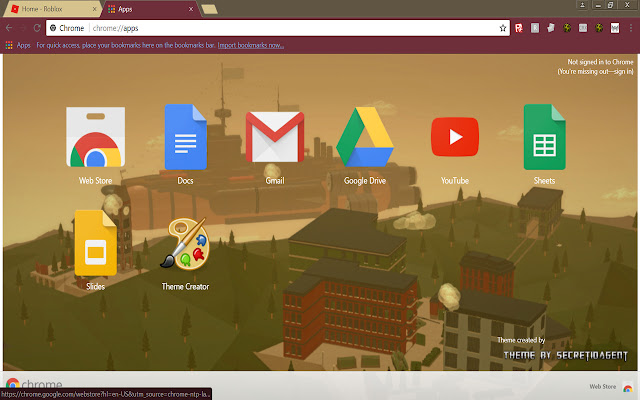Launch Google Drive app
The height and width of the screenshot is (400, 640).
[x=364, y=137]
